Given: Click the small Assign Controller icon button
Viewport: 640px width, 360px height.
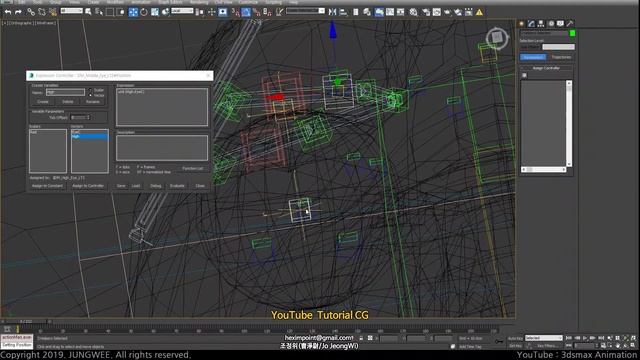Looking at the screenshot, I should coord(524,75).
